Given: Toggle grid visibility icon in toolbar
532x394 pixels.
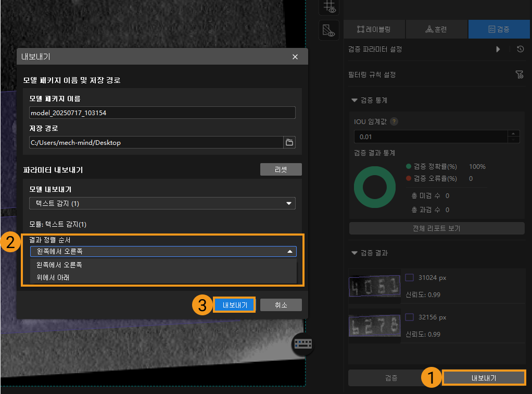Looking at the screenshot, I should [329, 7].
